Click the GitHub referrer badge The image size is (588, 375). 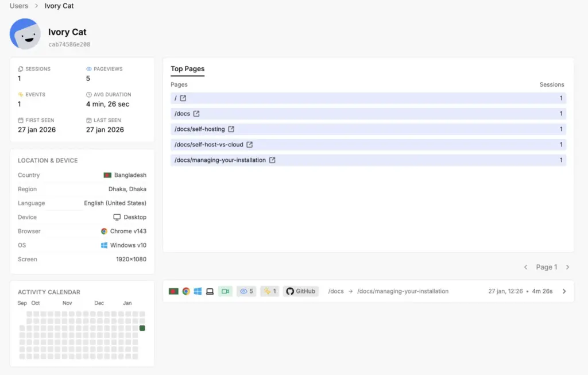300,291
